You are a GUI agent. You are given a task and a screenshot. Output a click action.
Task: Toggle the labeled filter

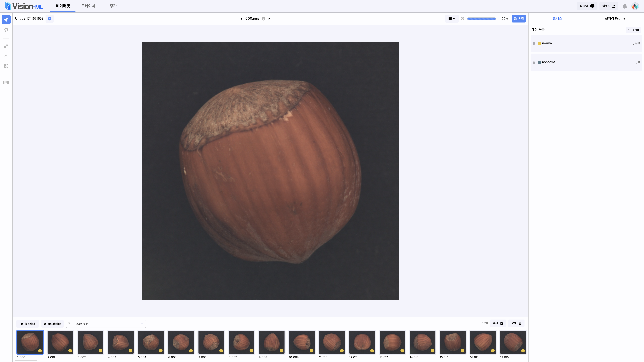(28, 324)
